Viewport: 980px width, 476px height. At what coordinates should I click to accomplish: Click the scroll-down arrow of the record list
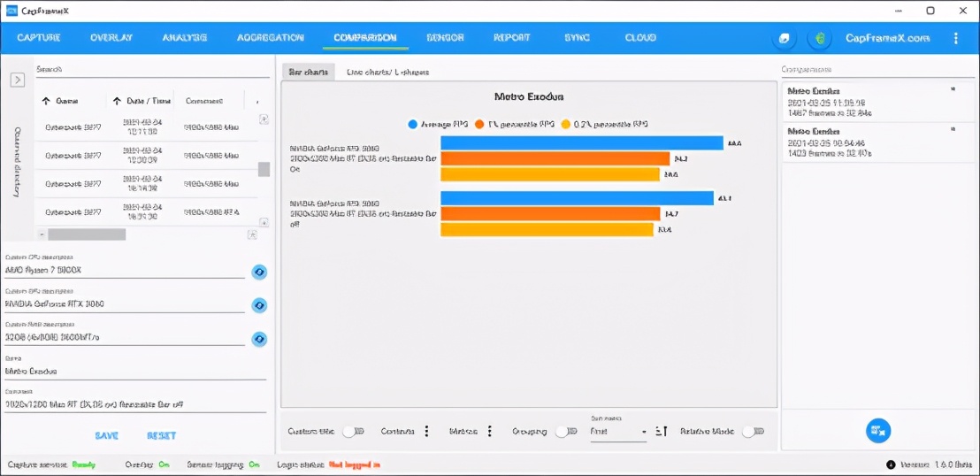(264, 222)
